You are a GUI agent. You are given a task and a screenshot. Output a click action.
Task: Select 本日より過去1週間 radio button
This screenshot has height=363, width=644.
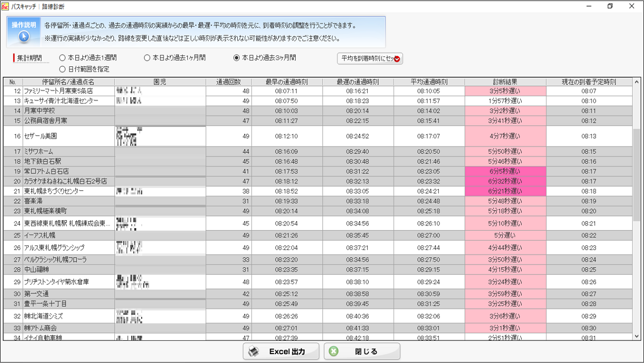62,58
